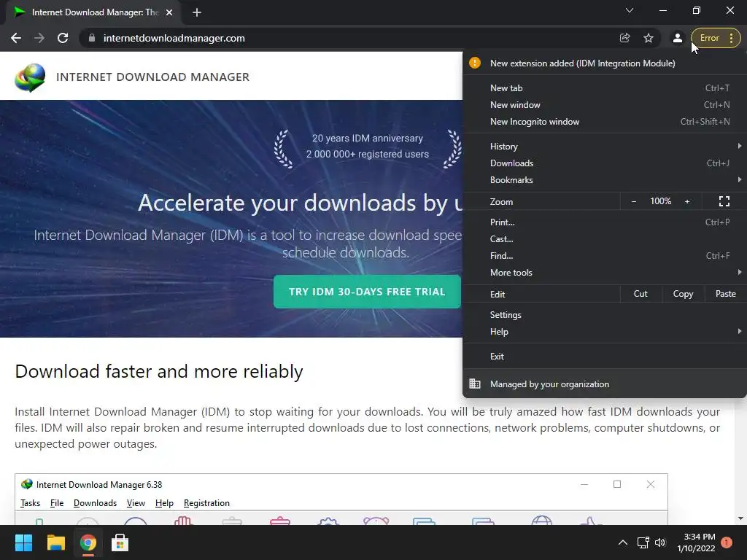Click TRY IDM 30-DAYS FREE TRIAL button

[367, 292]
